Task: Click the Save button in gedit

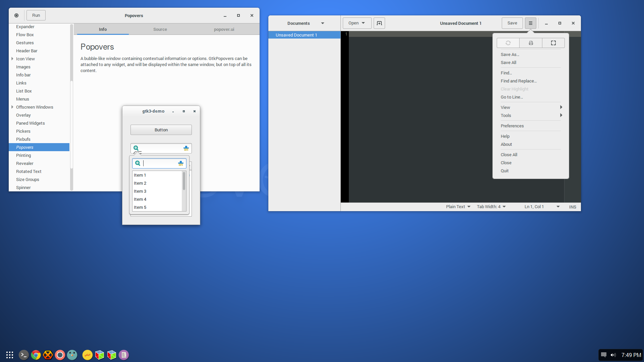Action: [512, 23]
